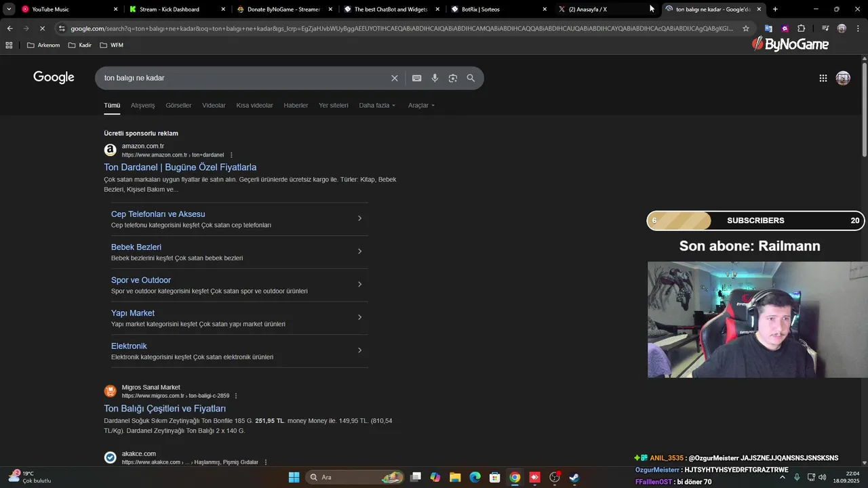The image size is (868, 488).
Task: Expand the Elektronik chevron
Action: coord(359,350)
